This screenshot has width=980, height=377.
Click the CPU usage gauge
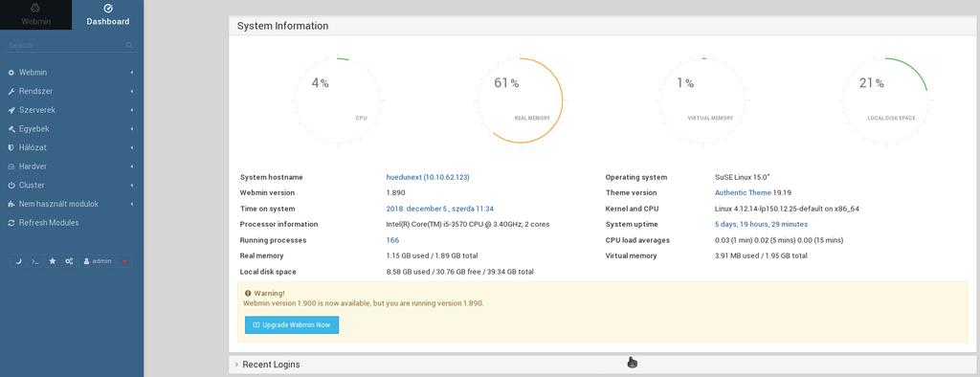(338, 100)
